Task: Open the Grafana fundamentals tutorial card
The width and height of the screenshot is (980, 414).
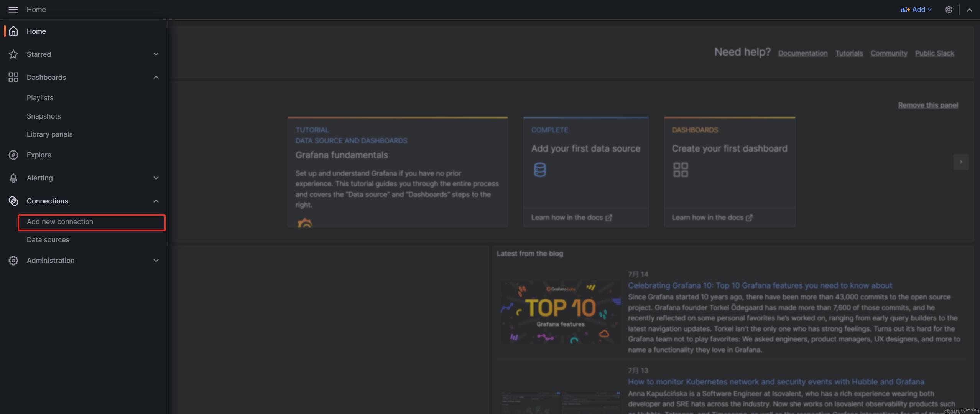Action: click(398, 172)
